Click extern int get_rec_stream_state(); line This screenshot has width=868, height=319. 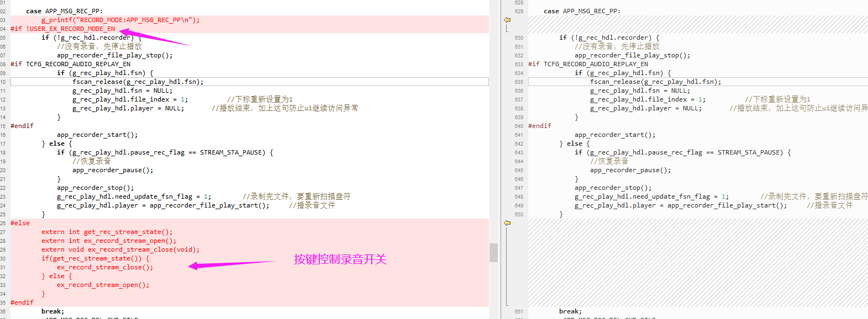[107, 232]
